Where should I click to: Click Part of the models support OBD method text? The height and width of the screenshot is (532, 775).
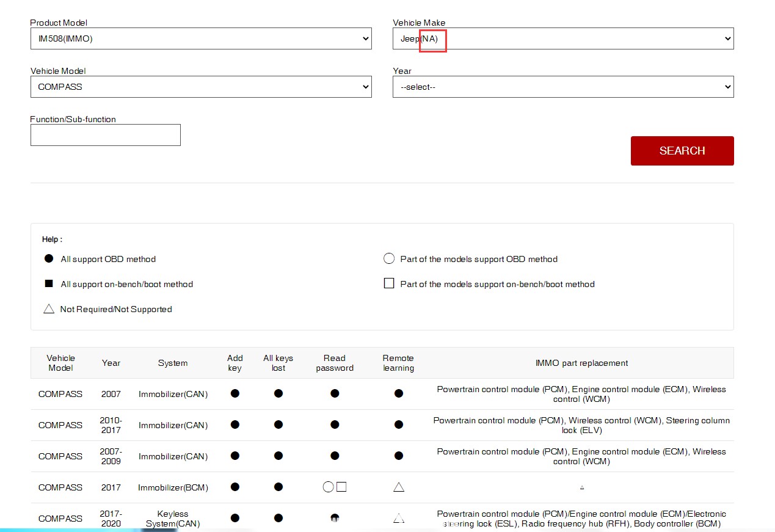479,259
